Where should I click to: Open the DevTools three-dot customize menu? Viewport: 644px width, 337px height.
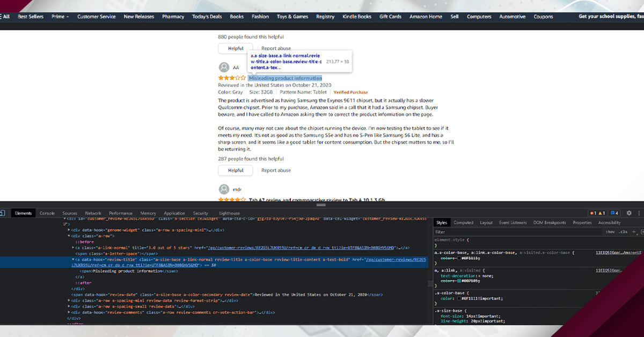[640, 213]
